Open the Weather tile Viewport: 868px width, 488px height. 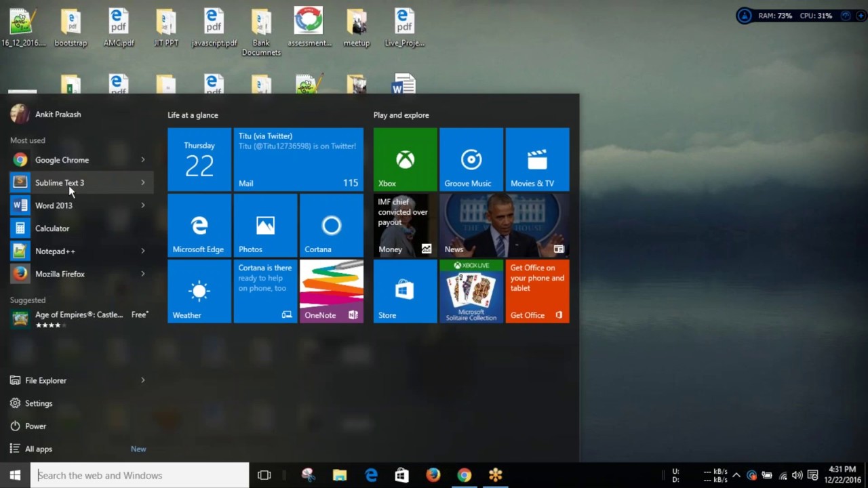[x=199, y=291]
